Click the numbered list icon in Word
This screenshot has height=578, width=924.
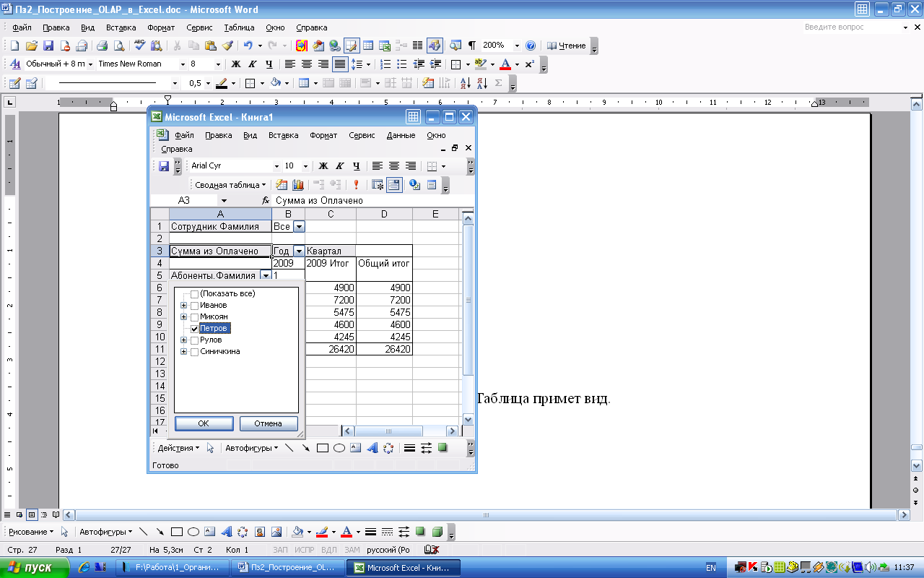pyautogui.click(x=385, y=64)
